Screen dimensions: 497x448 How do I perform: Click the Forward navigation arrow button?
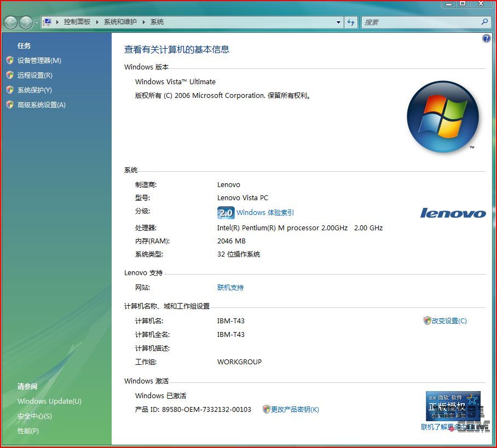coord(26,22)
